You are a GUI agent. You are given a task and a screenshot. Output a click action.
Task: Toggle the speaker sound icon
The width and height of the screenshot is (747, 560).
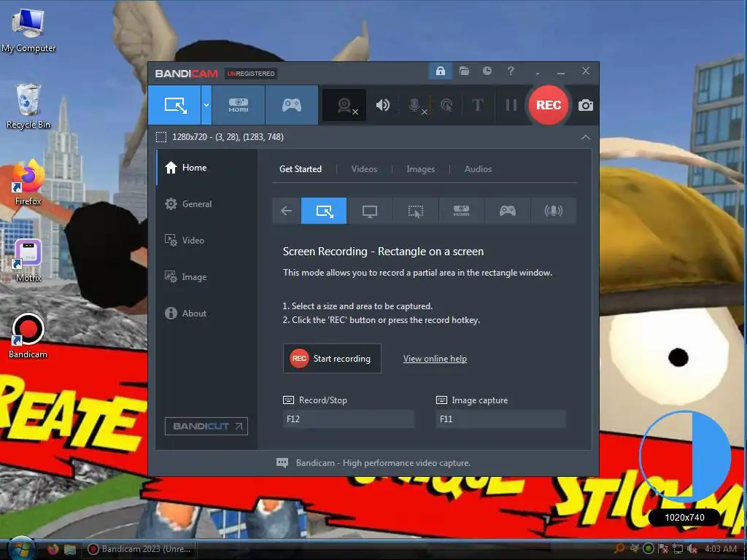click(382, 105)
